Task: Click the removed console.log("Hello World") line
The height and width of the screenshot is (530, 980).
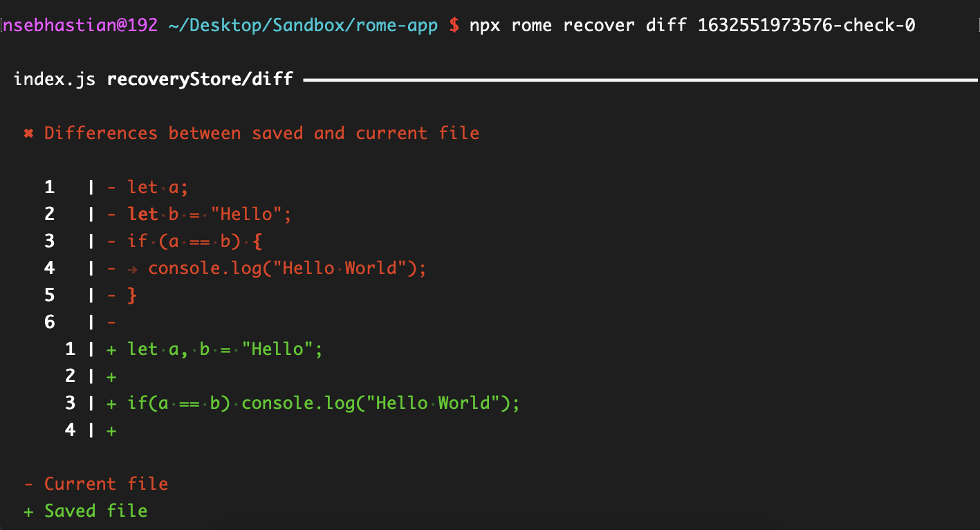Action: 288,268
